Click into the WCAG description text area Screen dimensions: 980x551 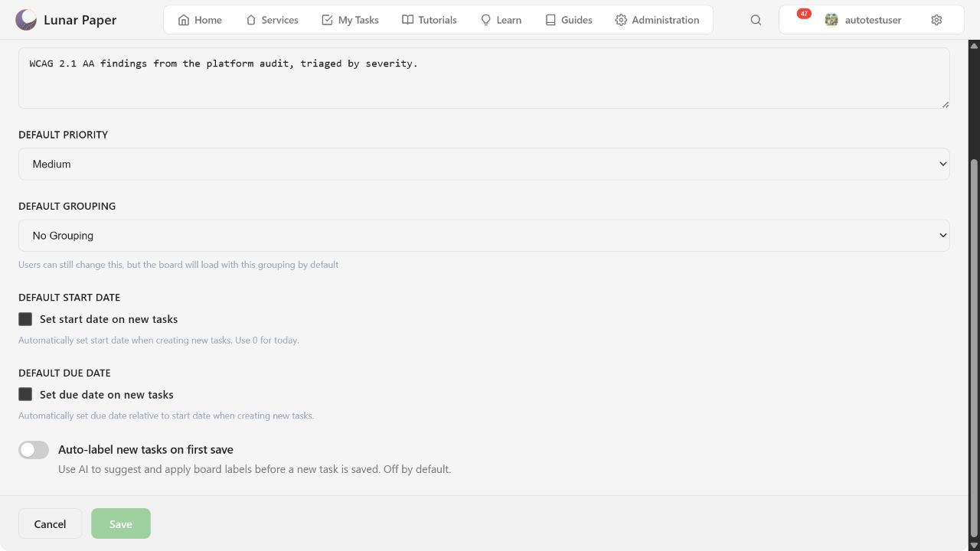[484, 77]
